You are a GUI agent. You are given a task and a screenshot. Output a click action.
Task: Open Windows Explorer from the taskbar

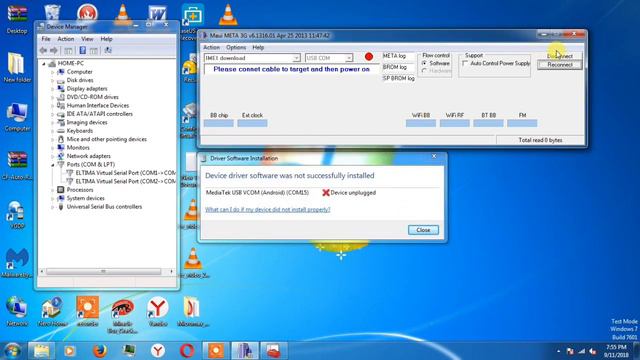pos(41,351)
